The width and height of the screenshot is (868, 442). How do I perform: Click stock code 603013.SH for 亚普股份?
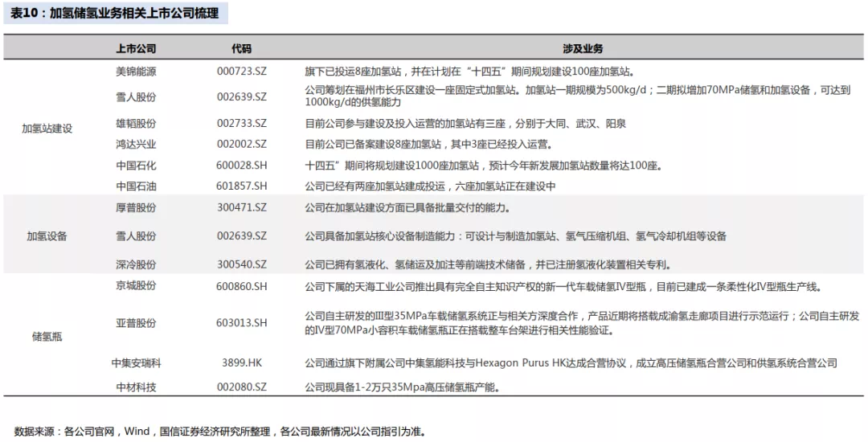point(241,323)
